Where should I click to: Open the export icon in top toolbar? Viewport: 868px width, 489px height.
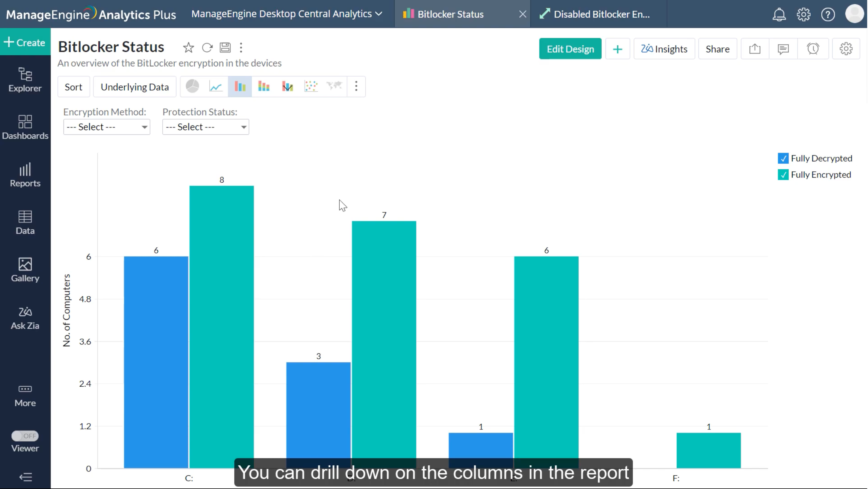755,49
